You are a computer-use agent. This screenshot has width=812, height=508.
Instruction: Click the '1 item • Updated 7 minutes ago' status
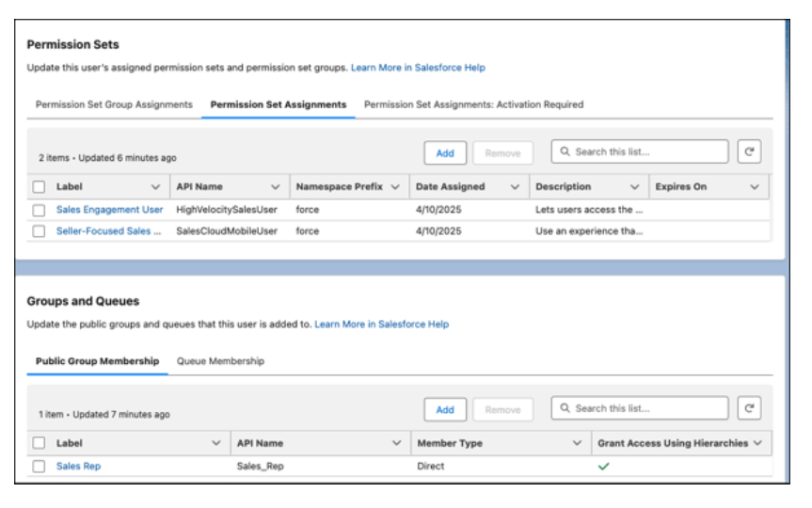coord(104,414)
